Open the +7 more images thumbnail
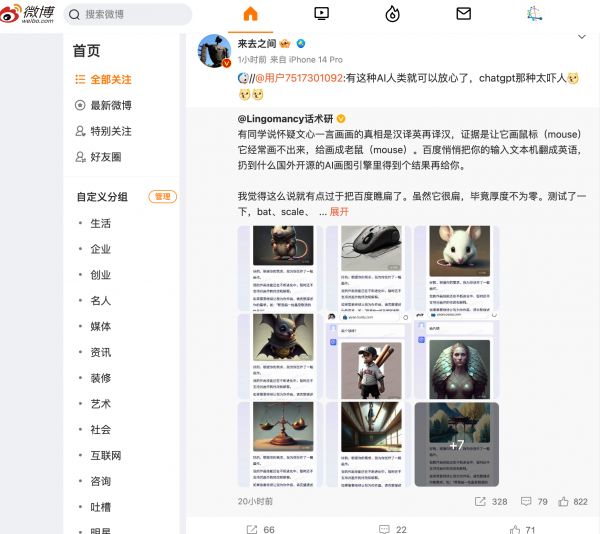 (457, 444)
